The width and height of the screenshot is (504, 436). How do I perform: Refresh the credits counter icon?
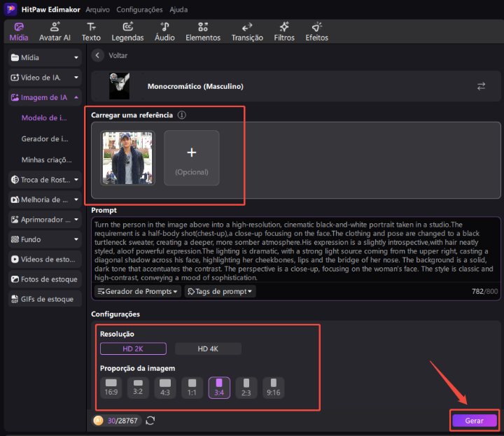click(150, 421)
